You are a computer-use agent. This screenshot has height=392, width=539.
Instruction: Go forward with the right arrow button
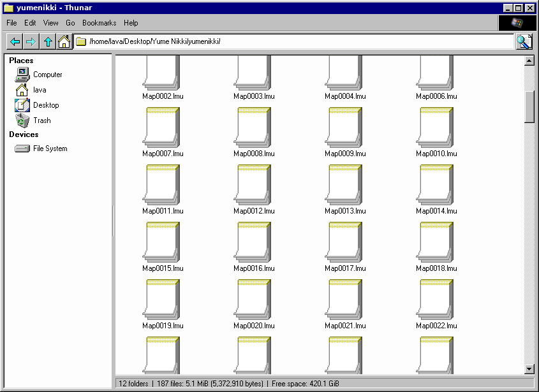click(31, 41)
